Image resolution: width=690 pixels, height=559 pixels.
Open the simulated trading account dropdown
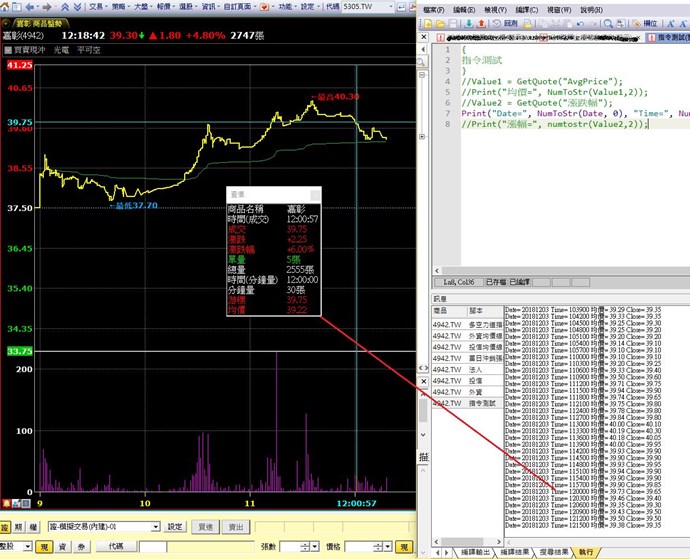point(155,526)
